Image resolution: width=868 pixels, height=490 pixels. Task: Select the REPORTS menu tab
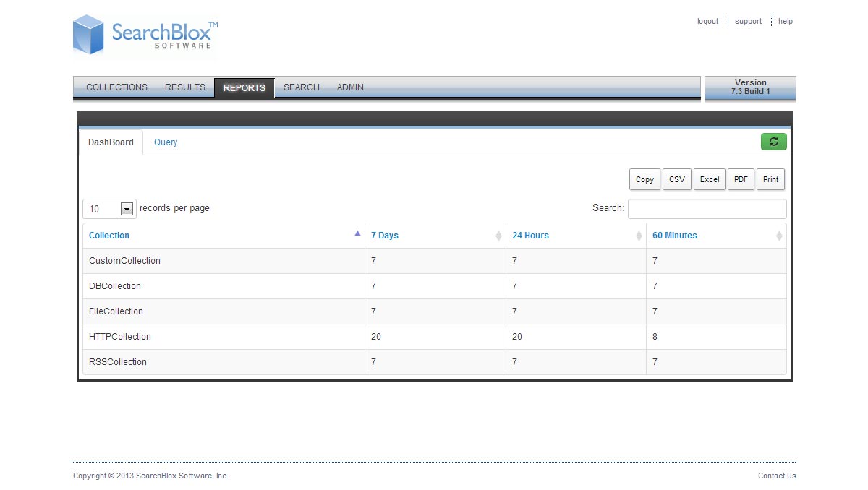244,88
